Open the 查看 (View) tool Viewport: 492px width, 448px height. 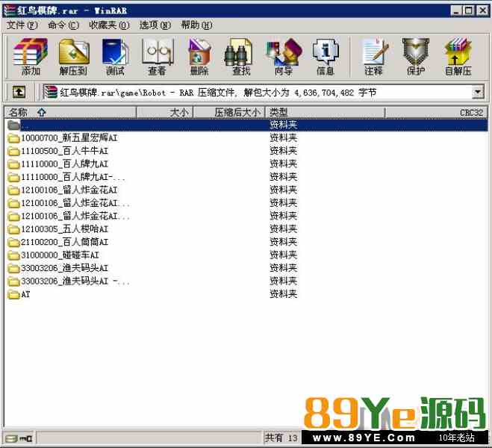tap(158, 57)
